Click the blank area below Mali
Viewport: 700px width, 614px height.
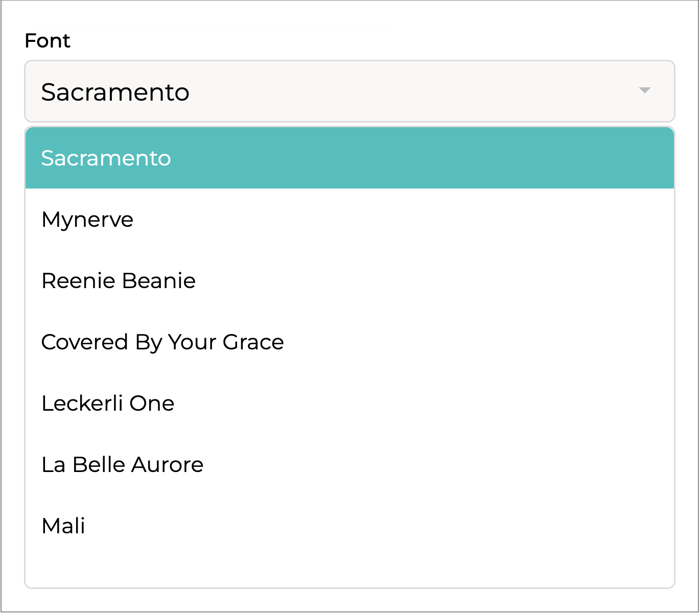pyautogui.click(x=349, y=570)
